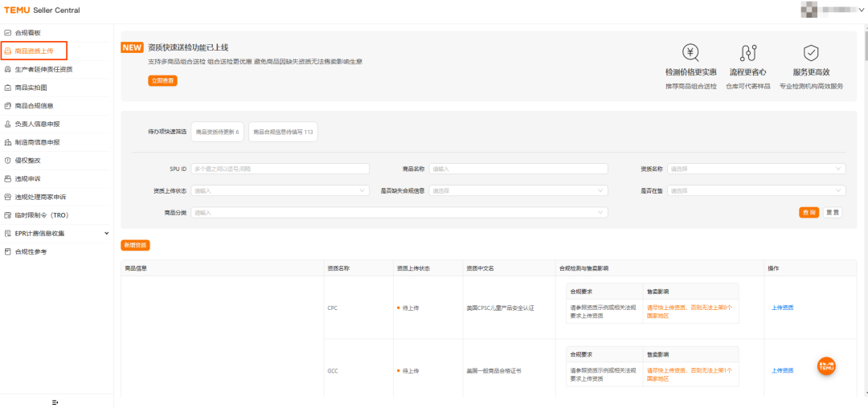
Task: Open the 合规看板 dashboard icon in sidebar
Action: pos(8,33)
